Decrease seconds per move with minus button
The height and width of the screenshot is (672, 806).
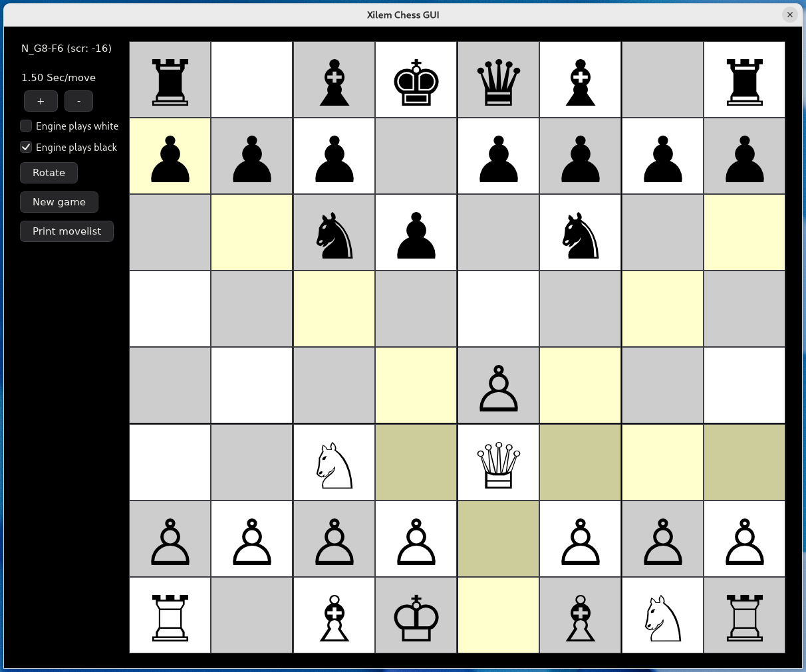78,101
